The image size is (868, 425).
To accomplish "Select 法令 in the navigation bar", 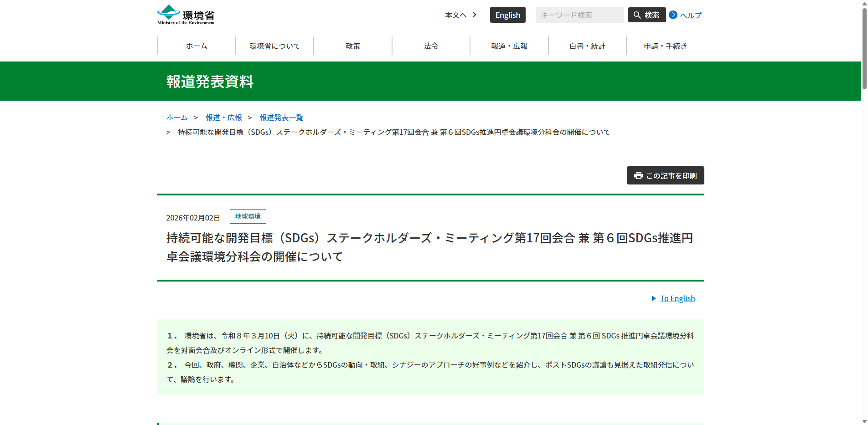I will click(431, 46).
